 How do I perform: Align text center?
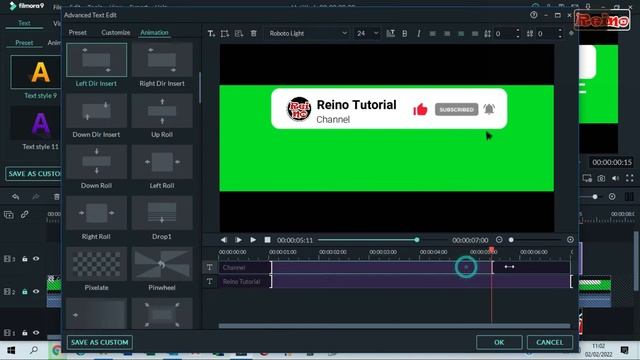click(447, 33)
